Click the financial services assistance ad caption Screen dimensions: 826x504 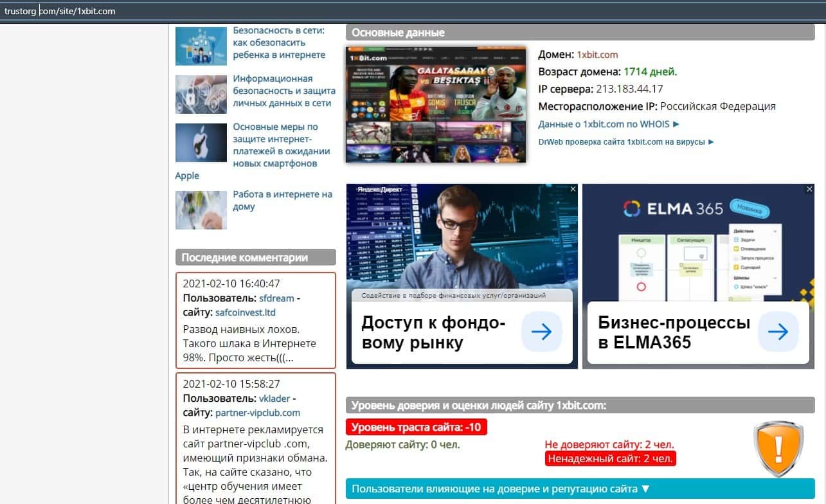click(x=454, y=296)
